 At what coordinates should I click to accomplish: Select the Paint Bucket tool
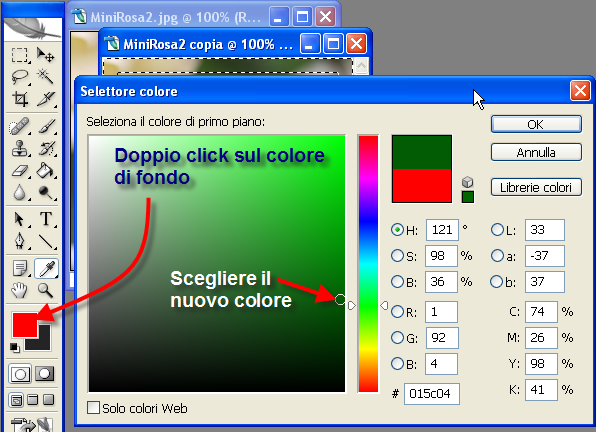46,171
